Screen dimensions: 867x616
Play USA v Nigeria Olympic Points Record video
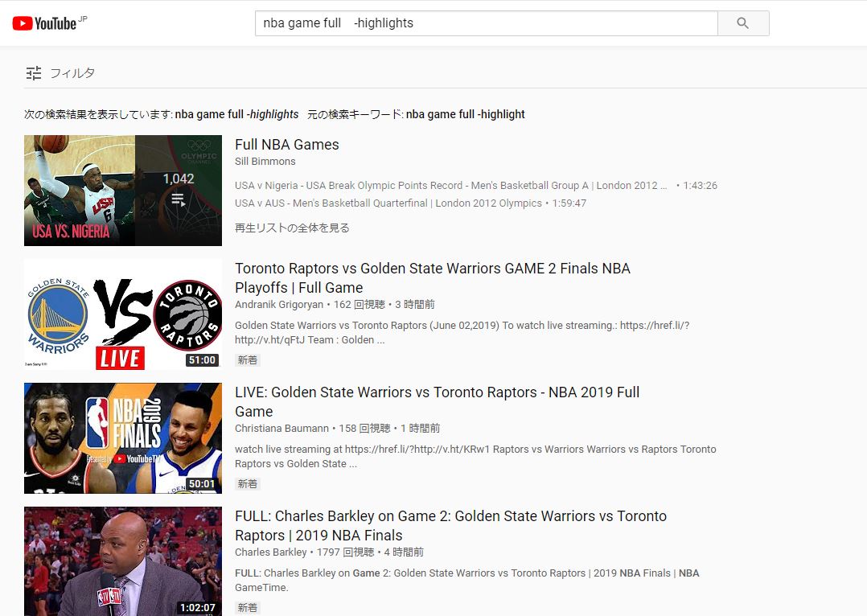pyautogui.click(x=475, y=185)
